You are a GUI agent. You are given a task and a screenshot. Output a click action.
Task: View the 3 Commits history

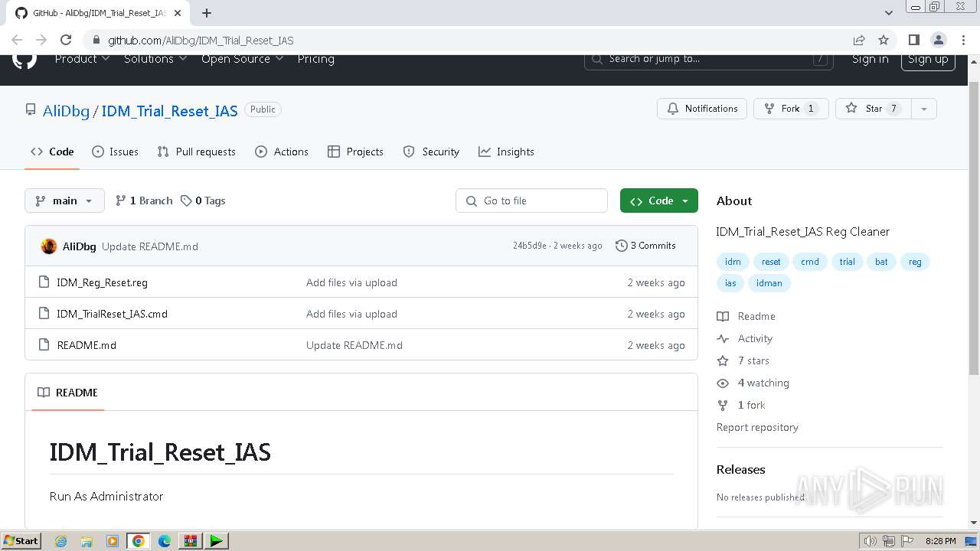coord(645,246)
